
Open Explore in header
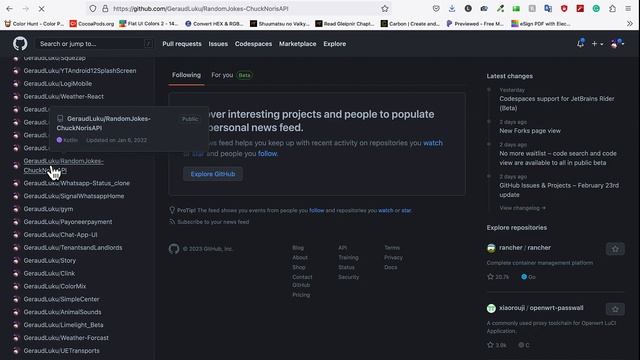coord(334,44)
